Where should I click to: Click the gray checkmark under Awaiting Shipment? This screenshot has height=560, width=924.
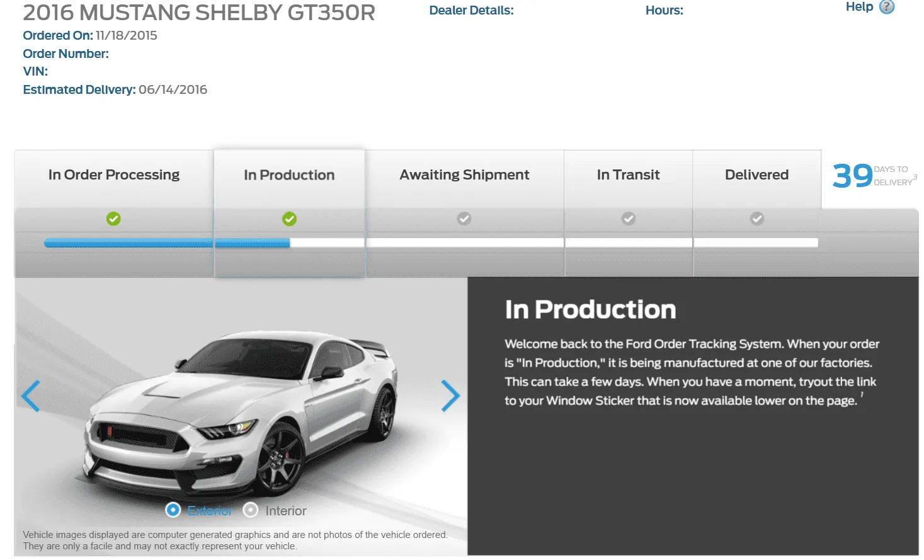coord(464,219)
